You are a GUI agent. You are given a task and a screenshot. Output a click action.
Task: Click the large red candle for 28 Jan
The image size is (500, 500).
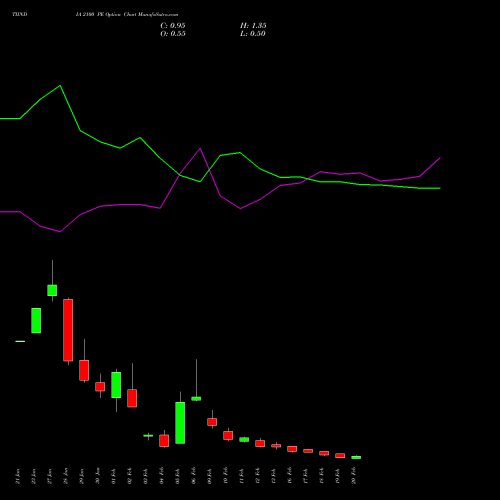[x=68, y=330]
